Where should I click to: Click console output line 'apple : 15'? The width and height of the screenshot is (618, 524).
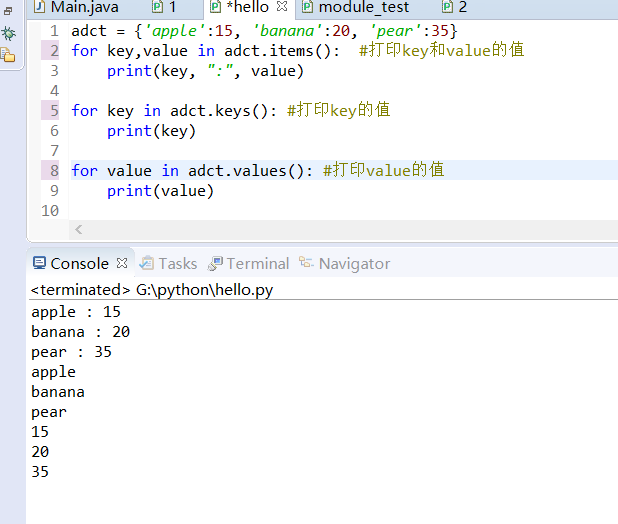[76, 312]
